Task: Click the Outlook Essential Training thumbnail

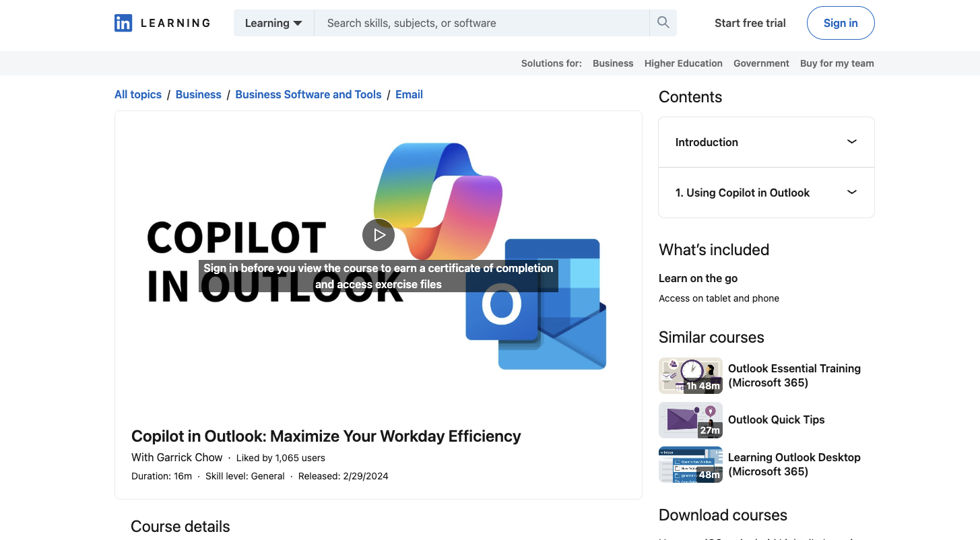Action: [x=690, y=375]
